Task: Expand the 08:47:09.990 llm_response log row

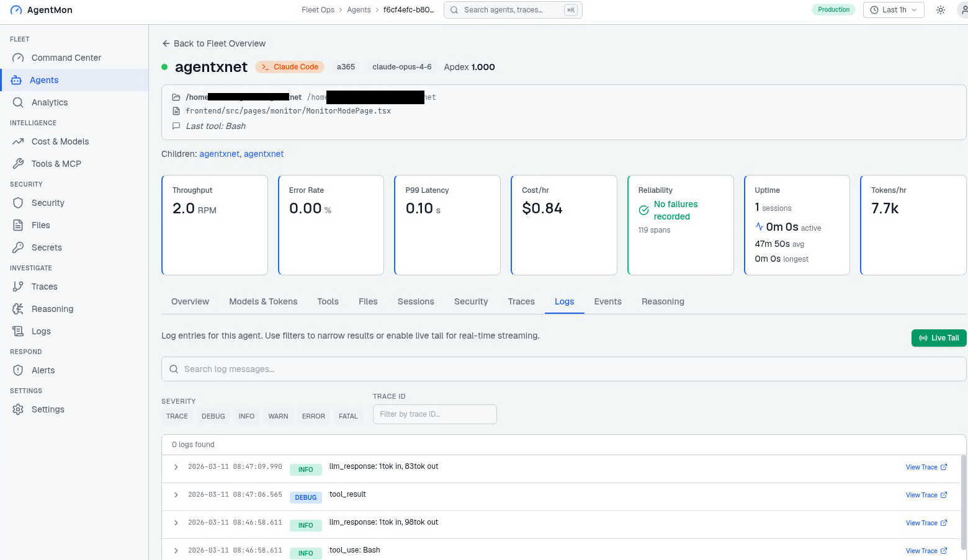Action: (x=176, y=467)
